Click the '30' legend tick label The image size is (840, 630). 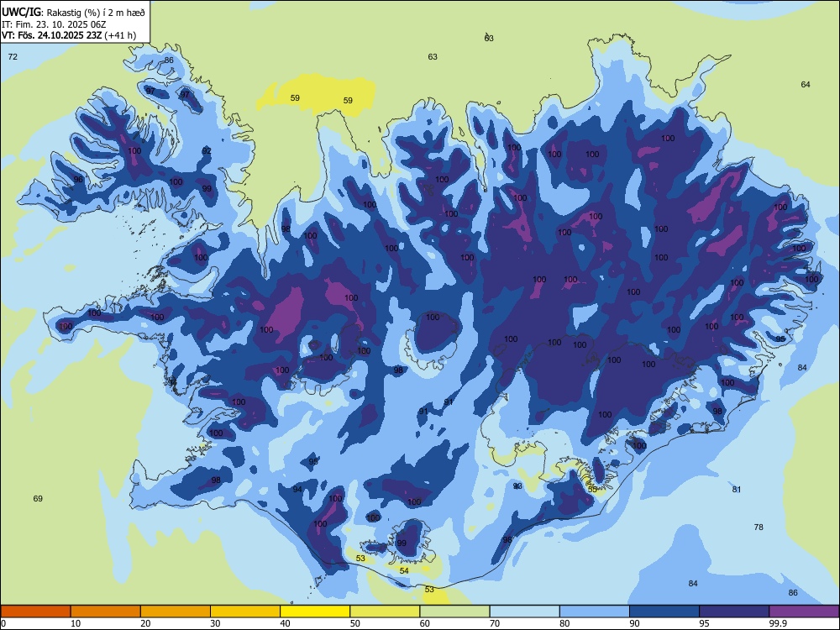pos(215,623)
